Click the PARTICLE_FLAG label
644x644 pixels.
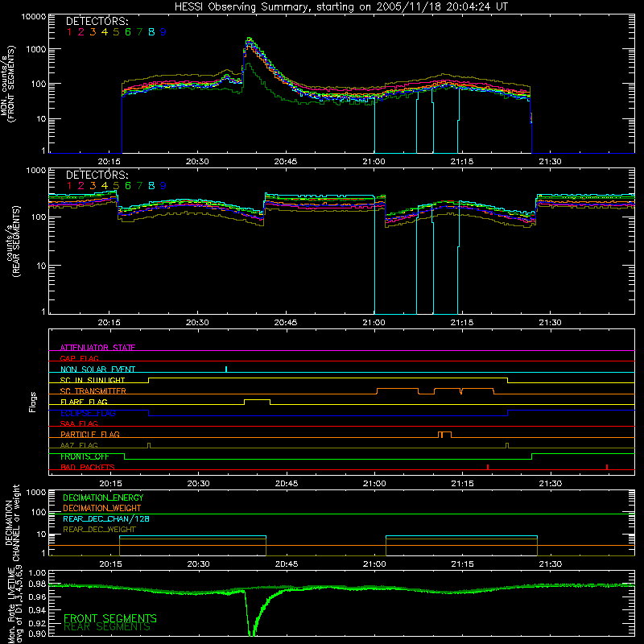tap(90, 434)
